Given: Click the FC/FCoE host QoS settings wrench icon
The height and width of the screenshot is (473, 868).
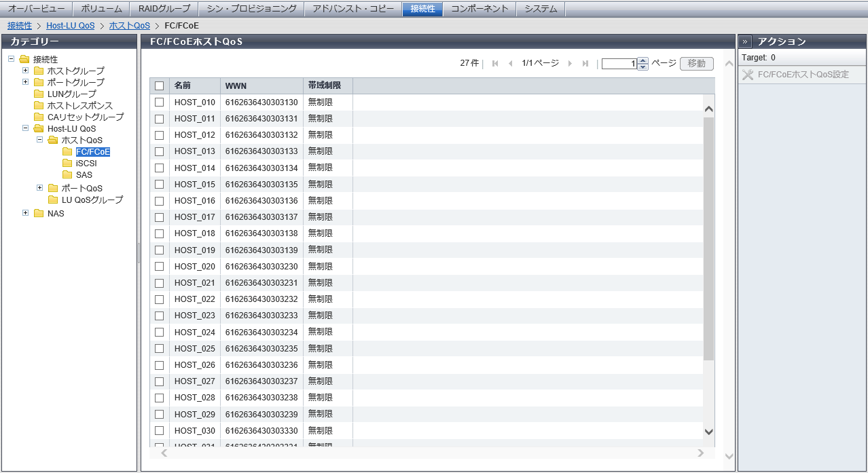Looking at the screenshot, I should pos(748,75).
